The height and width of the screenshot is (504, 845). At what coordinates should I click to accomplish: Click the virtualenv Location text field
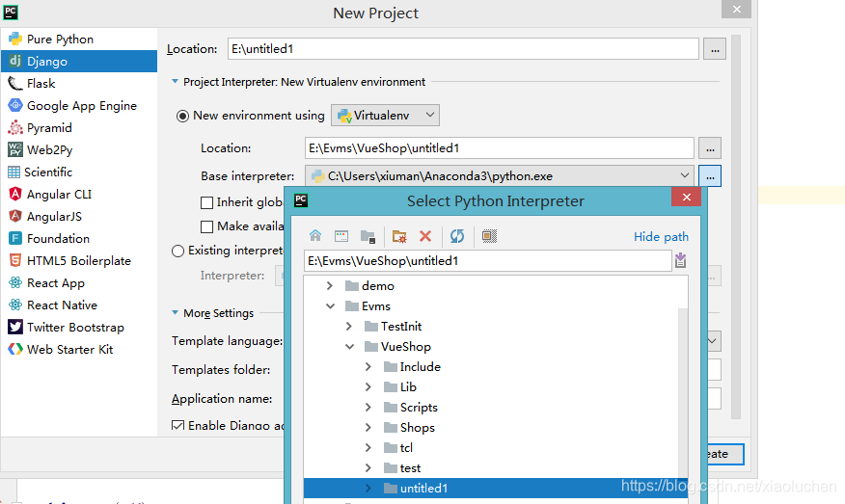[x=499, y=148]
